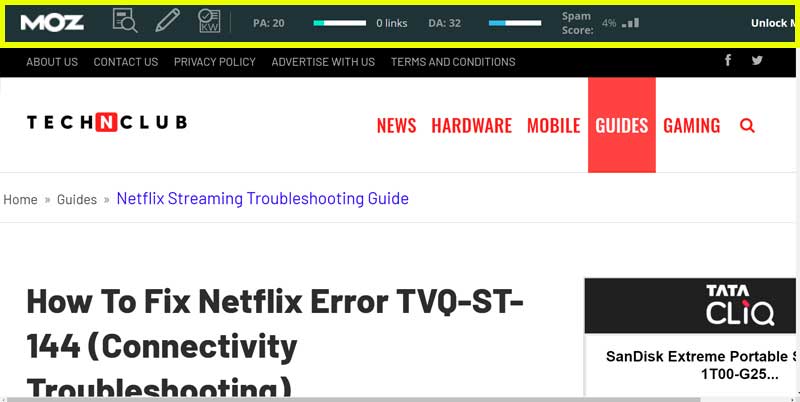Click the Guides breadcrumb link
Image resolution: width=800 pixels, height=402 pixels.
coord(77,199)
